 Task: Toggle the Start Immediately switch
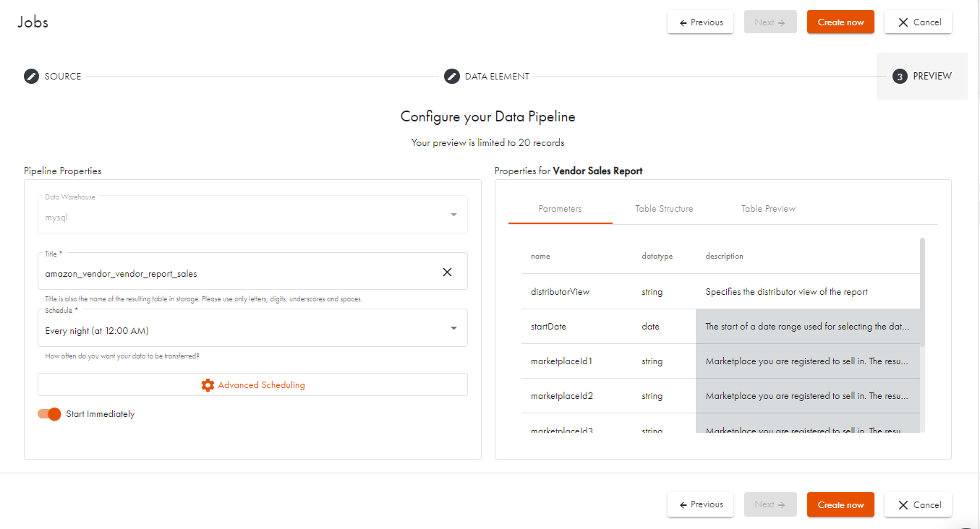pyautogui.click(x=50, y=414)
